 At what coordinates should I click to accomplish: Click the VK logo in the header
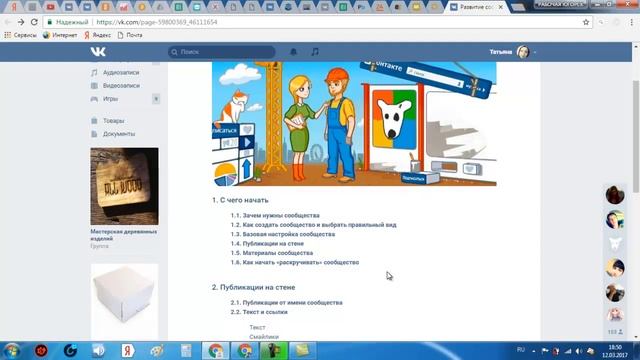tap(98, 51)
